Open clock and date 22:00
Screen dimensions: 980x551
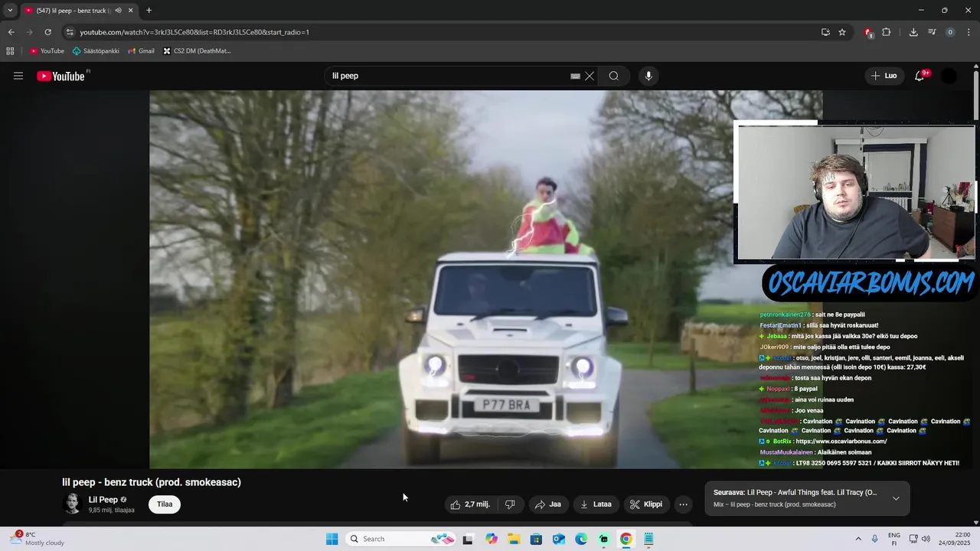[956, 539]
